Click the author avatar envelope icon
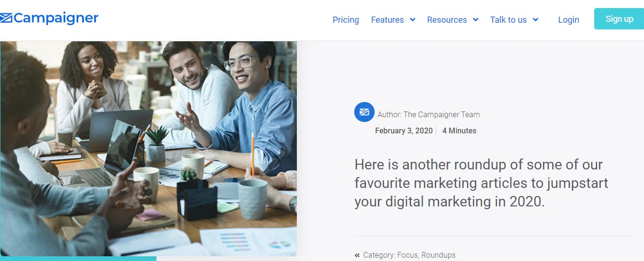This screenshot has height=261, width=644. pyautogui.click(x=364, y=112)
